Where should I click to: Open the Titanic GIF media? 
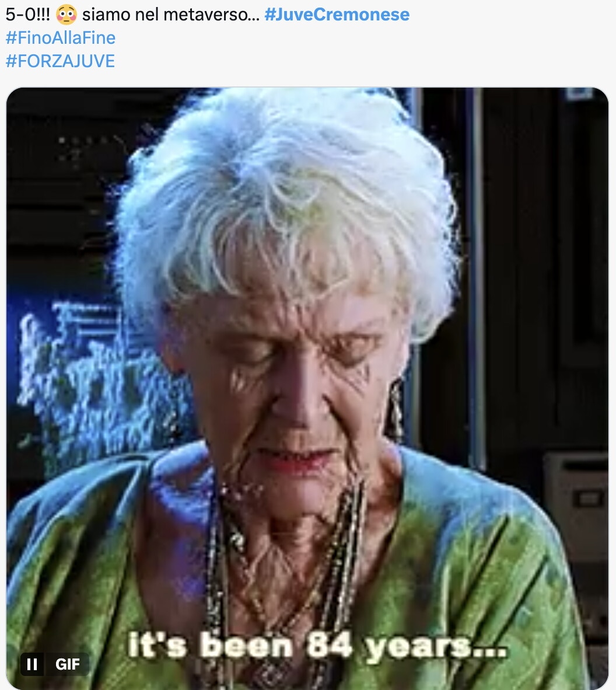307,389
